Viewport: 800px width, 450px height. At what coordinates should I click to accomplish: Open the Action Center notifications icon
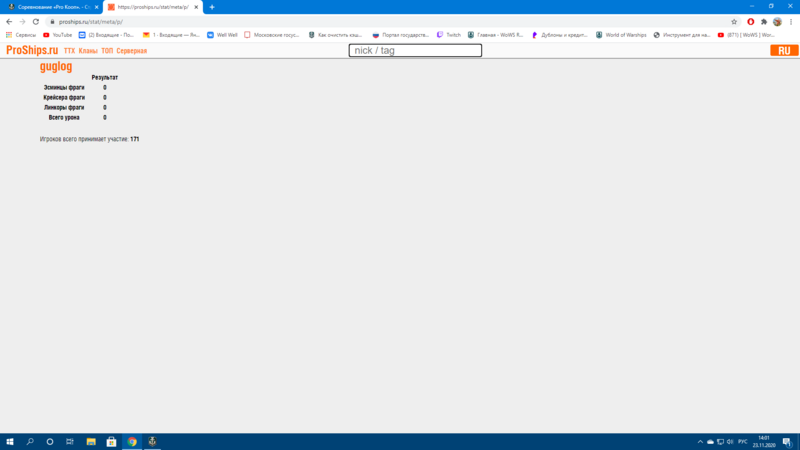[787, 442]
